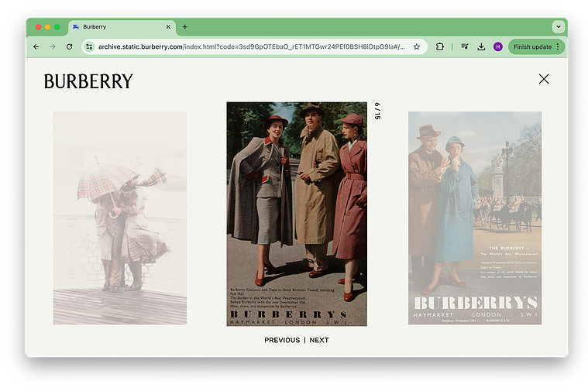Open site information icon in address bar
Viewport: 588px width, 391px height.
89,47
